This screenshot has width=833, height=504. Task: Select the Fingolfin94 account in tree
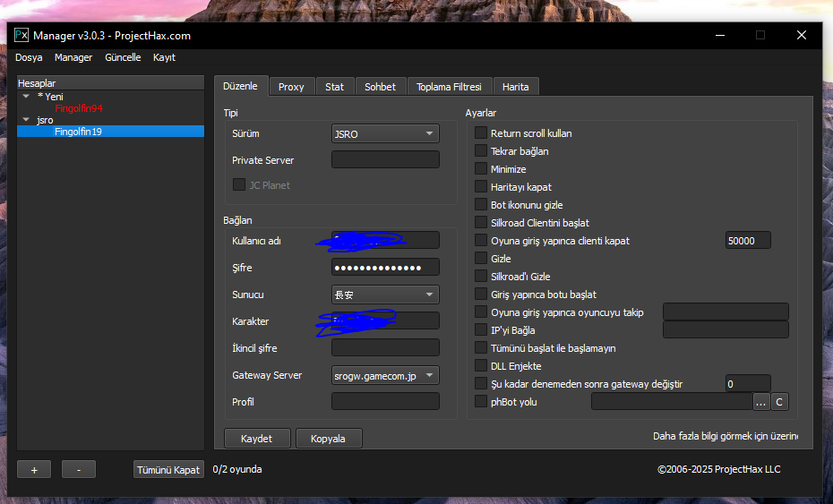[x=79, y=108]
